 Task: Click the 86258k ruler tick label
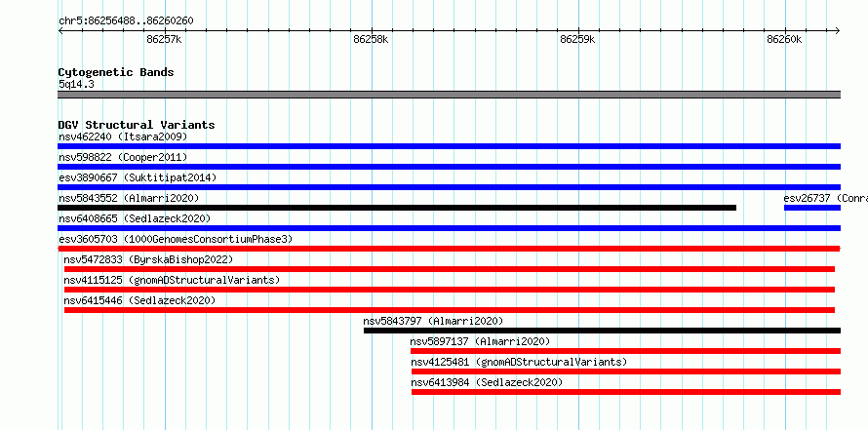click(x=371, y=40)
